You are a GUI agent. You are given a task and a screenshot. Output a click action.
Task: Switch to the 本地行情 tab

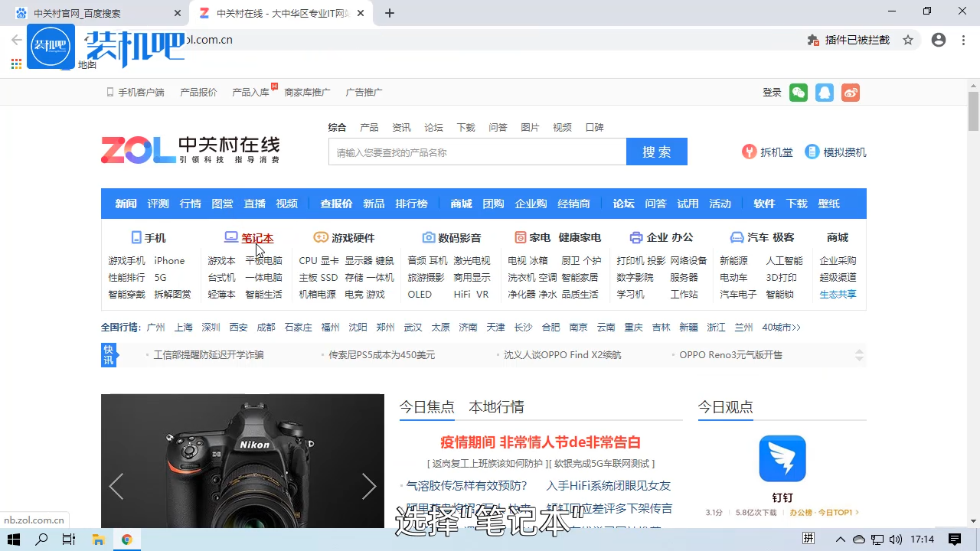[495, 407]
